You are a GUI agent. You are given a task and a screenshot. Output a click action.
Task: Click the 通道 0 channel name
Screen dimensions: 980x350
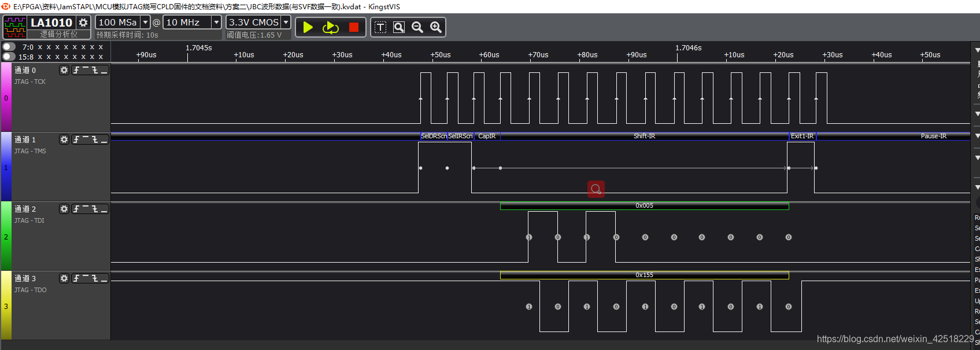(25, 70)
